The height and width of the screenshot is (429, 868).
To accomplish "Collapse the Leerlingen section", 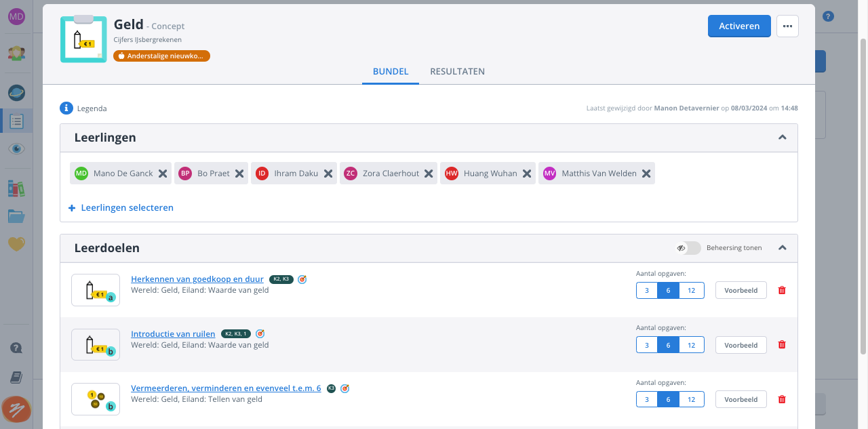I will tap(783, 138).
